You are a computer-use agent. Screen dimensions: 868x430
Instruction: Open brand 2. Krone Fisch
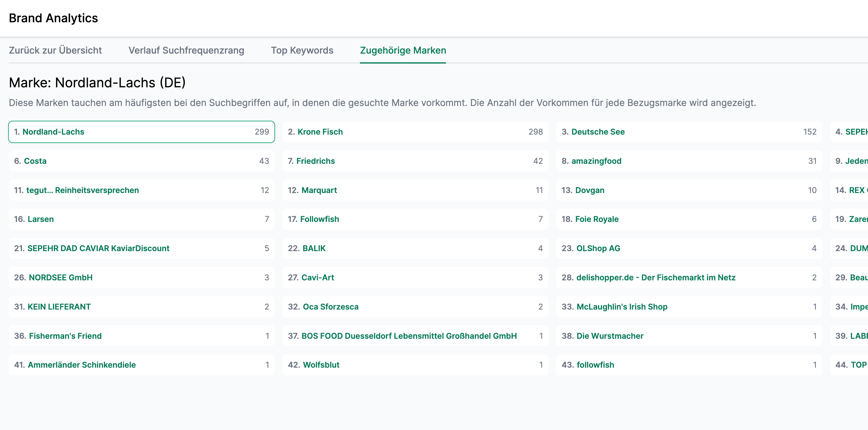click(x=415, y=132)
